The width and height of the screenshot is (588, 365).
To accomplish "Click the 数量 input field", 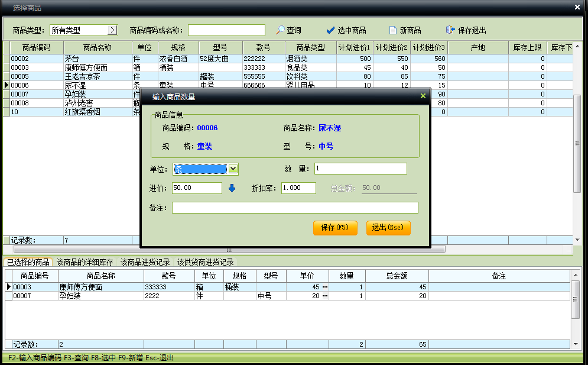I will point(360,169).
